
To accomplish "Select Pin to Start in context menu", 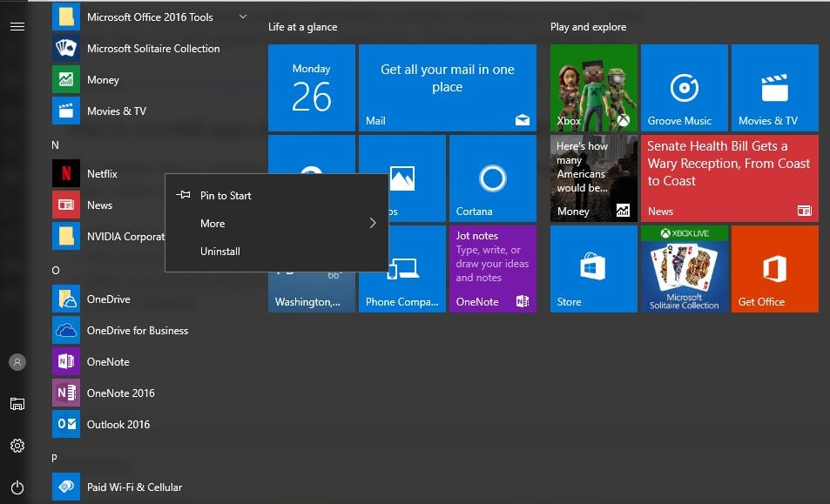I will 277,196.
